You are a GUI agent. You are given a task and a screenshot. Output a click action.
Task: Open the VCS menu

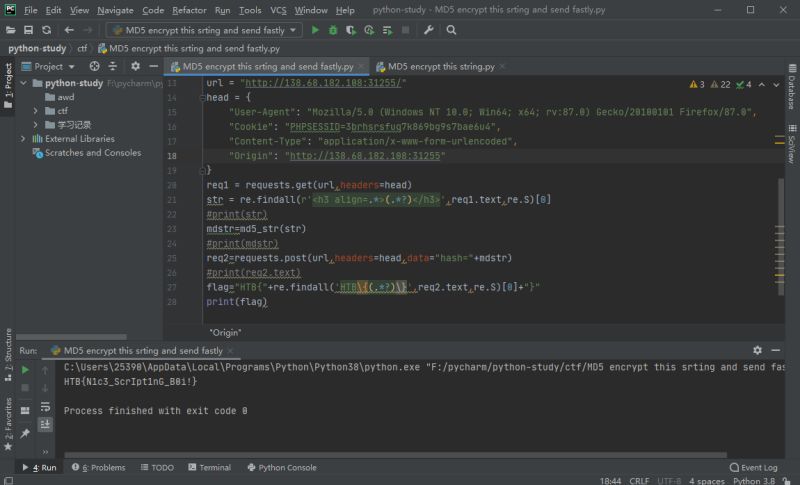pyautogui.click(x=278, y=10)
